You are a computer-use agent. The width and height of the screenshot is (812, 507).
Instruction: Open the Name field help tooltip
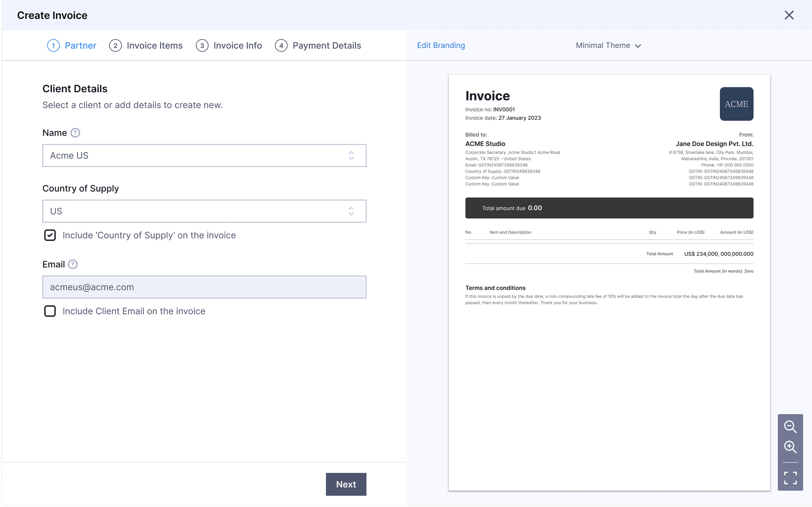pos(75,133)
